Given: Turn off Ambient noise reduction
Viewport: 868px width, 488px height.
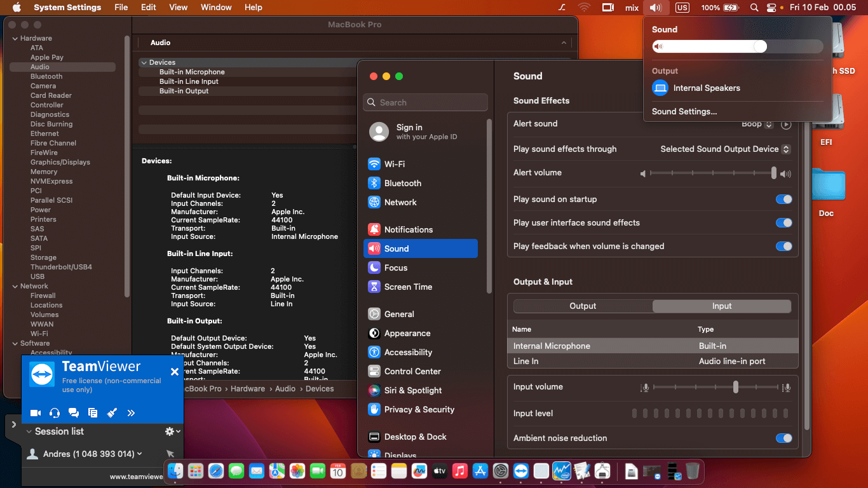Looking at the screenshot, I should coord(784,438).
